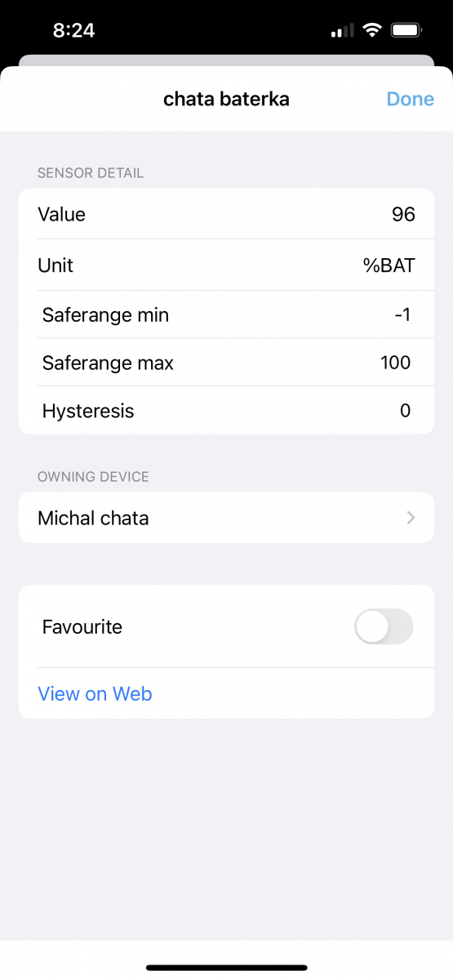Tap the Hysteresis label

[x=88, y=411]
